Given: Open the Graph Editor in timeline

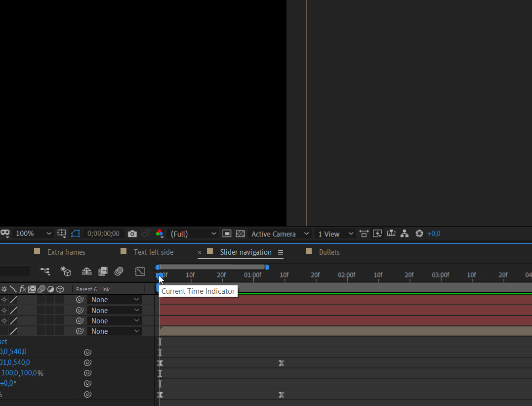Looking at the screenshot, I should click(x=140, y=271).
